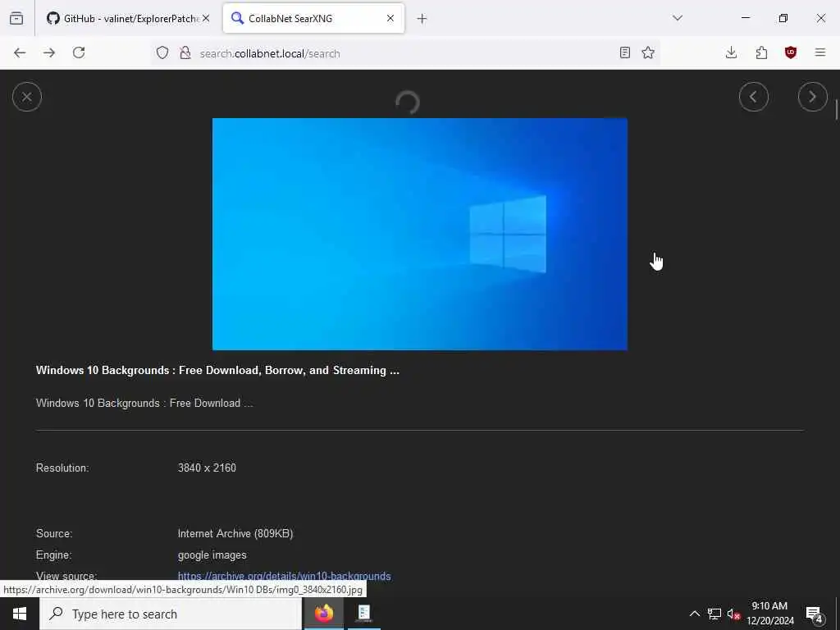The height and width of the screenshot is (630, 840).
Task: Close the CollabNet SearXNG tab
Action: pyautogui.click(x=390, y=18)
